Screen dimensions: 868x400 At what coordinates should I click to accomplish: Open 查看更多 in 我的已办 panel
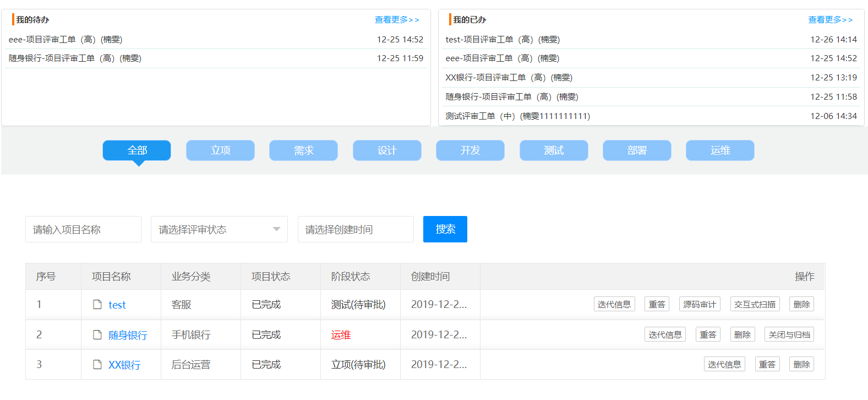830,20
